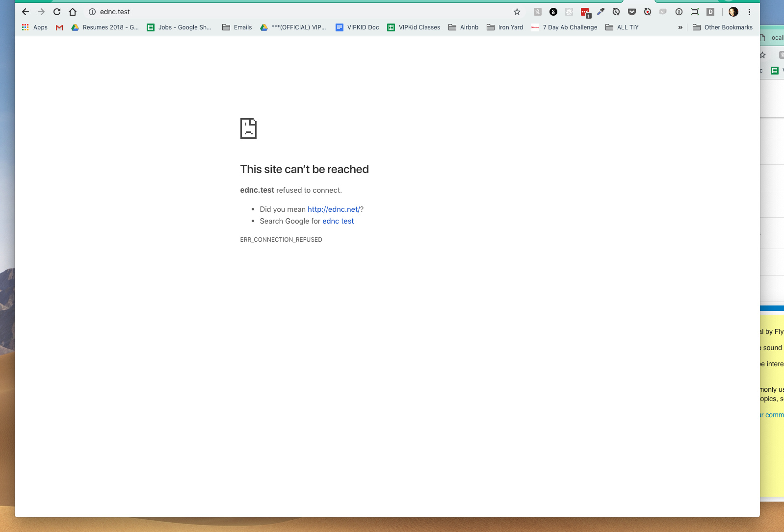Click the green sheets bookmark in background window
Image resolution: width=784 pixels, height=532 pixels.
point(775,71)
